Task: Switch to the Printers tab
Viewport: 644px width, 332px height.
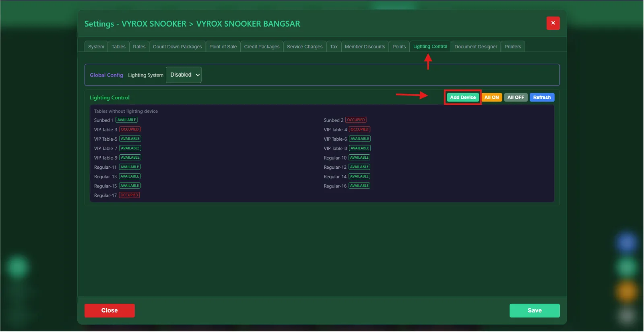Action: (513, 47)
